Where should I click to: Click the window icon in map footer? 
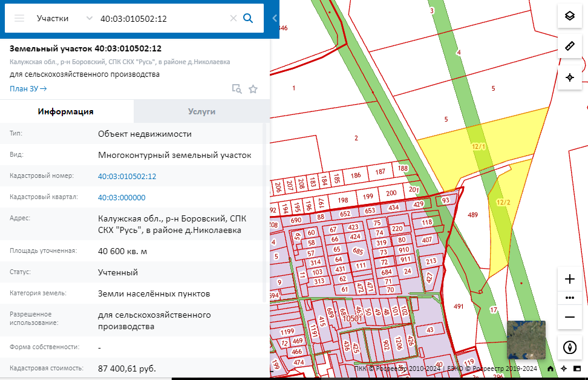point(577,369)
